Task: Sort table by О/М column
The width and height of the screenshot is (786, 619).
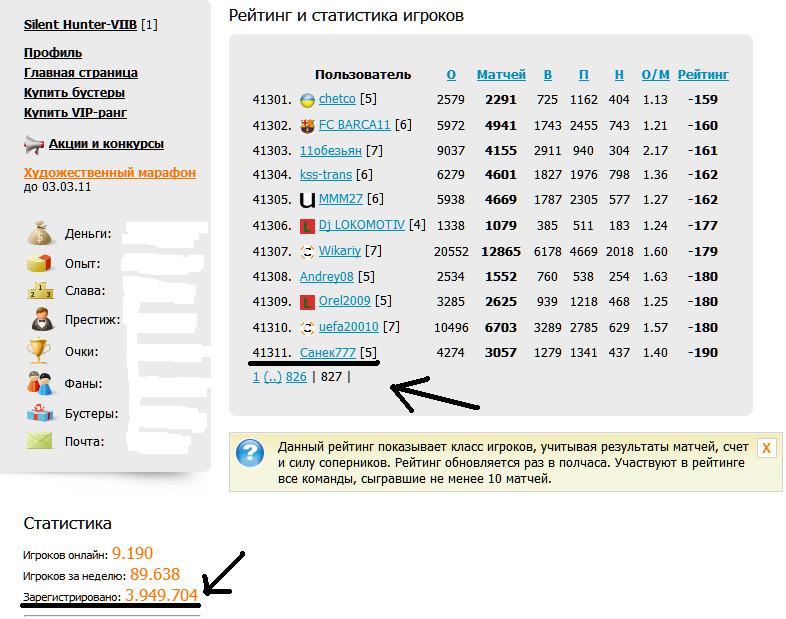Action: (x=655, y=75)
